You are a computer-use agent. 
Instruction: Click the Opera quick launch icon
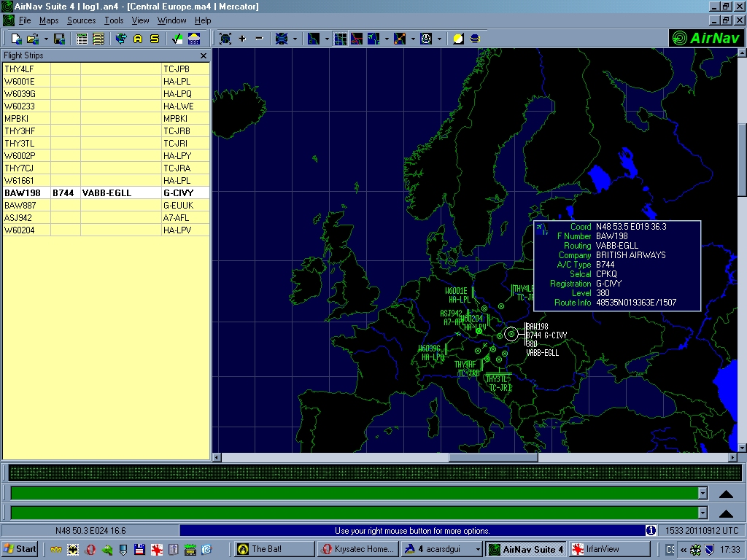pos(90,550)
